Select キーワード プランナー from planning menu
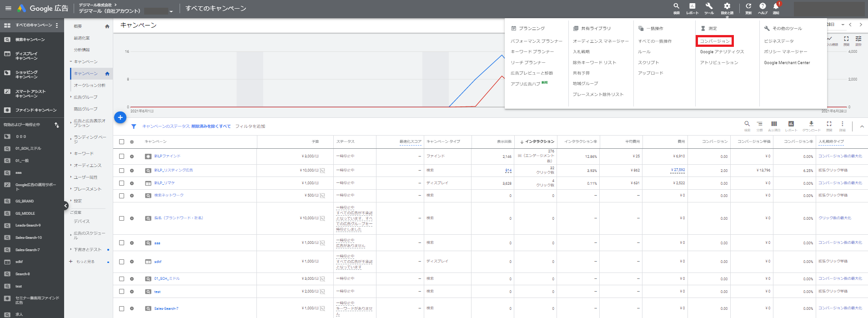 [532, 52]
